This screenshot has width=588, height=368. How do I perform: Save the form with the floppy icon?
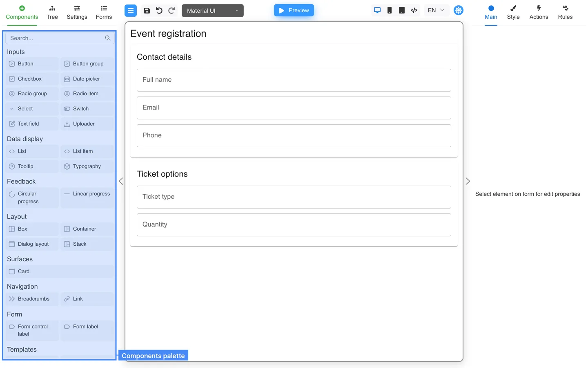[x=147, y=11]
